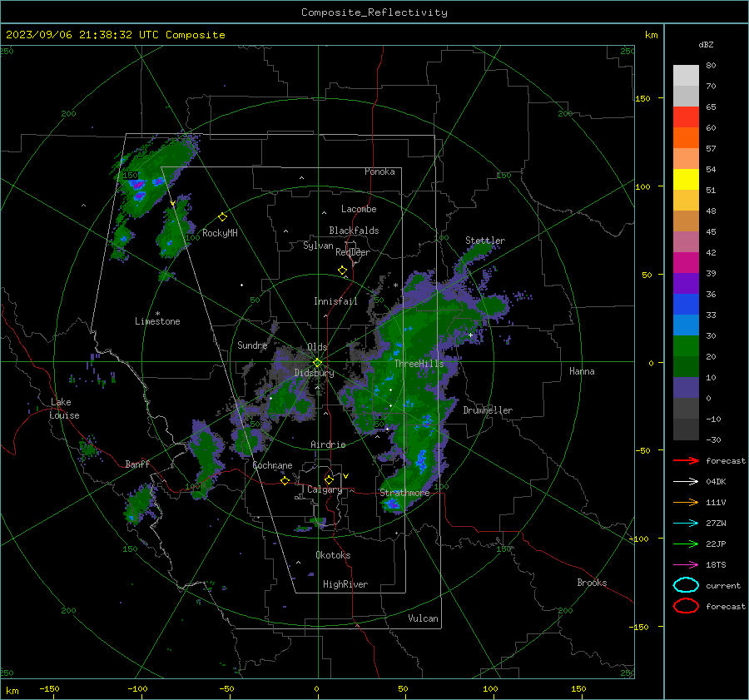Click the green 22JP arrow icon
The image size is (749, 700).
(x=686, y=544)
